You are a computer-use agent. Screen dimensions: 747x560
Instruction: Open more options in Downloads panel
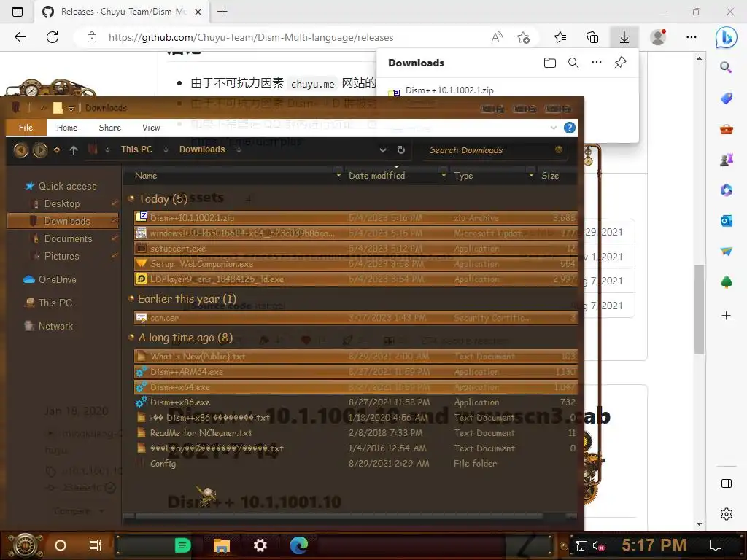[597, 63]
